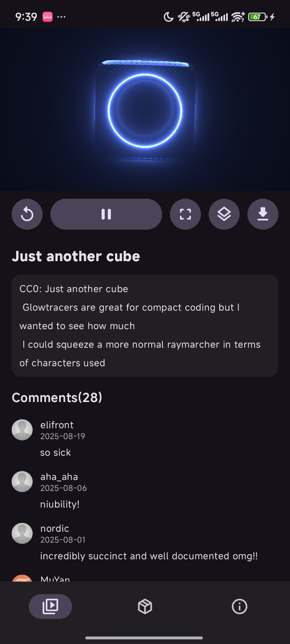
Task: Tap aha_aha's profile avatar
Action: click(22, 482)
